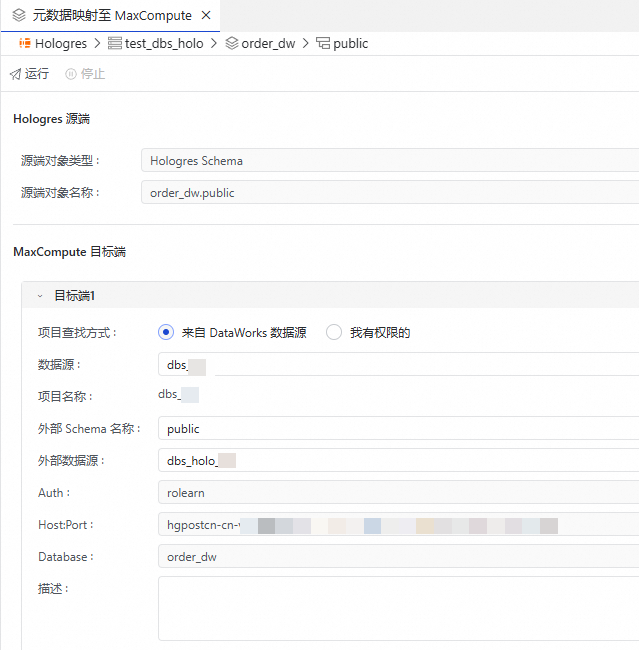The width and height of the screenshot is (639, 650).
Task: Click the 源端对象名称 order_dw.public field
Action: click(x=390, y=192)
